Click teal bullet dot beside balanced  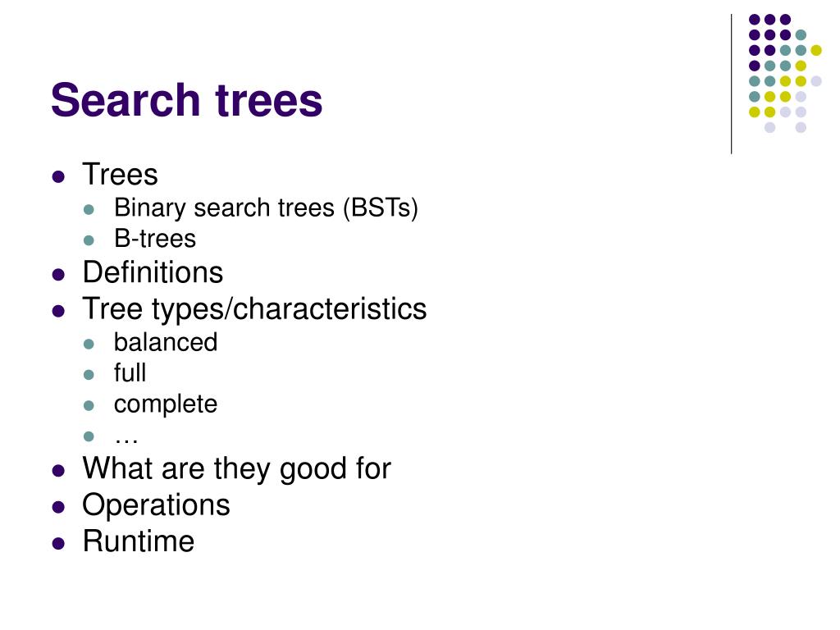pos(89,344)
